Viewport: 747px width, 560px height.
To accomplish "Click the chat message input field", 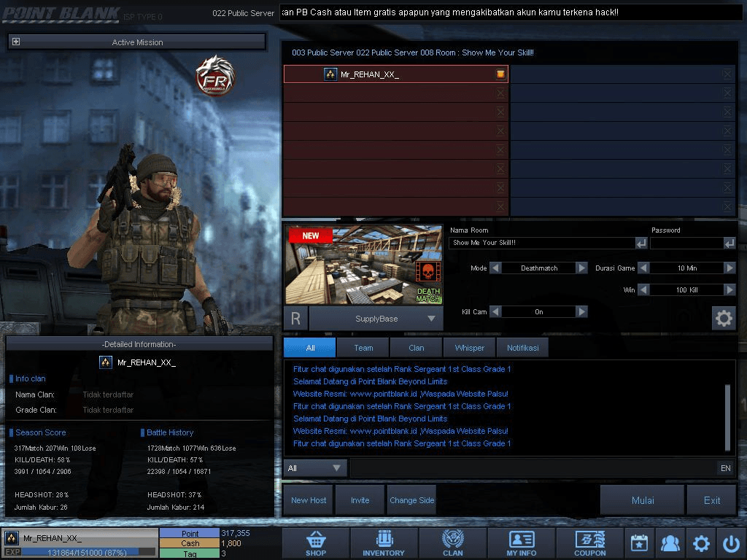I will 533,468.
